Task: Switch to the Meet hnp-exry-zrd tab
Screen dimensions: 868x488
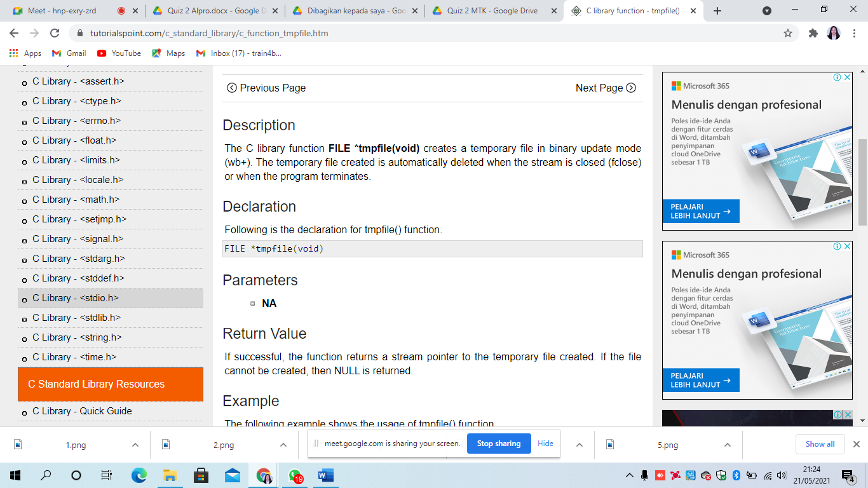Action: (60, 11)
